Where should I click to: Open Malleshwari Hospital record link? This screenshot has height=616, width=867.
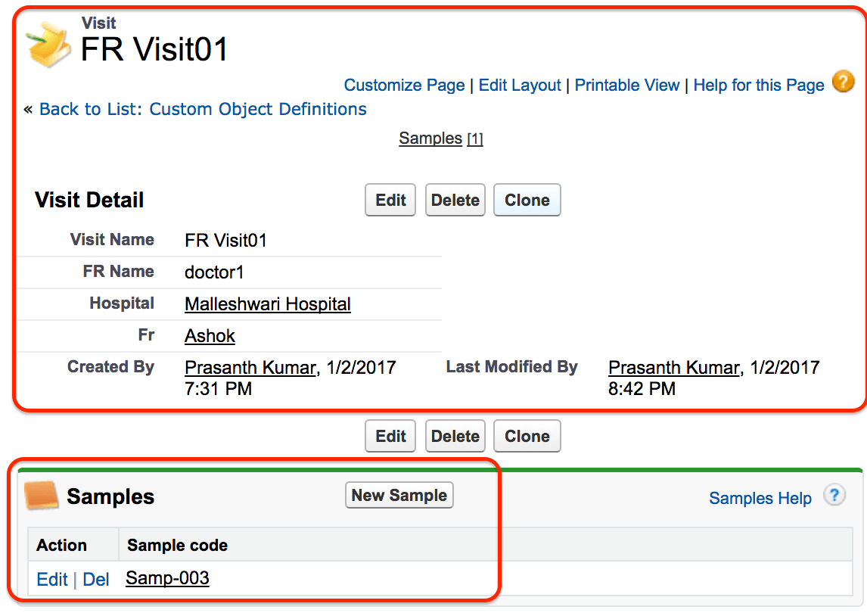click(267, 304)
